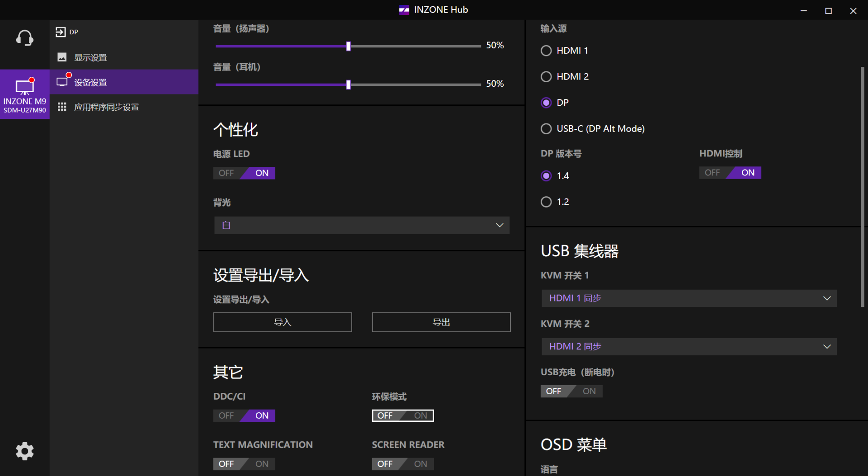Select the HDMI 2 input source
Viewport: 868px width, 476px height.
pyautogui.click(x=546, y=76)
